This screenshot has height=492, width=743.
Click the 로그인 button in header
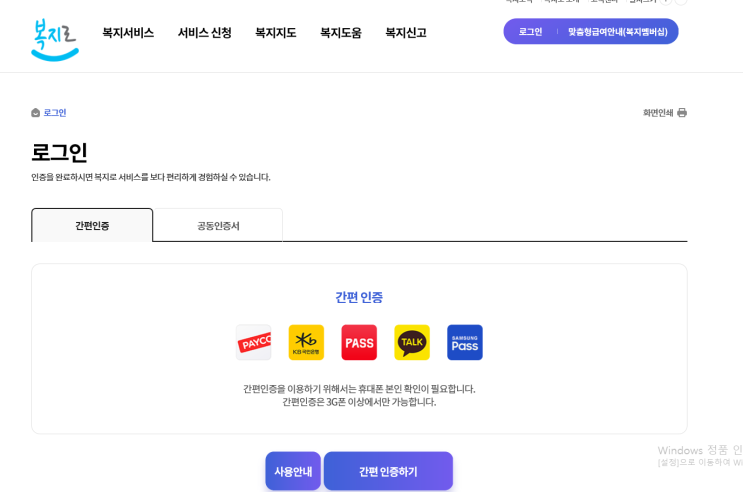click(x=530, y=32)
